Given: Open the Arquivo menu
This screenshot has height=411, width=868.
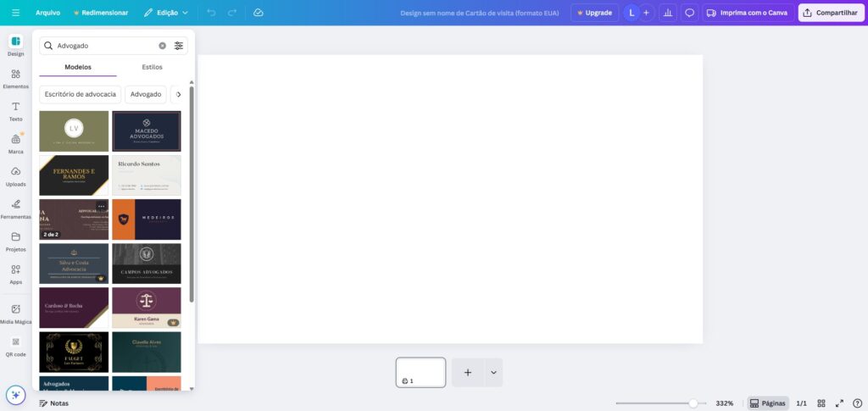Looking at the screenshot, I should pyautogui.click(x=47, y=12).
